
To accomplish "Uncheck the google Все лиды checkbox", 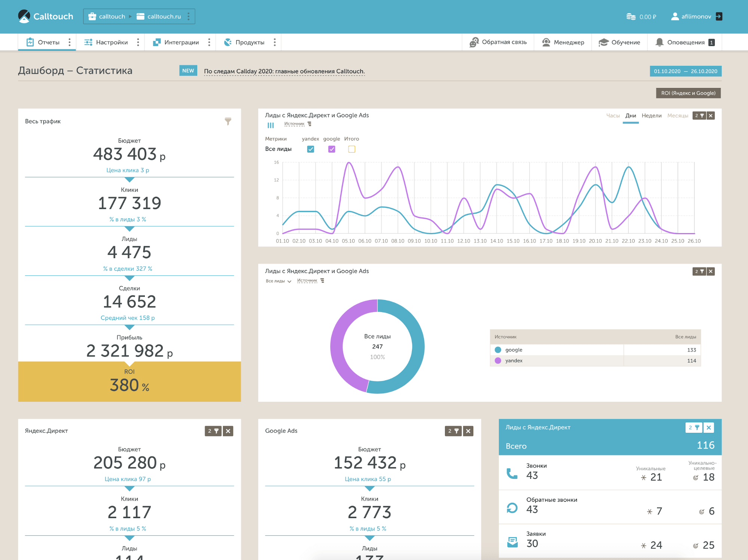I will 332,149.
